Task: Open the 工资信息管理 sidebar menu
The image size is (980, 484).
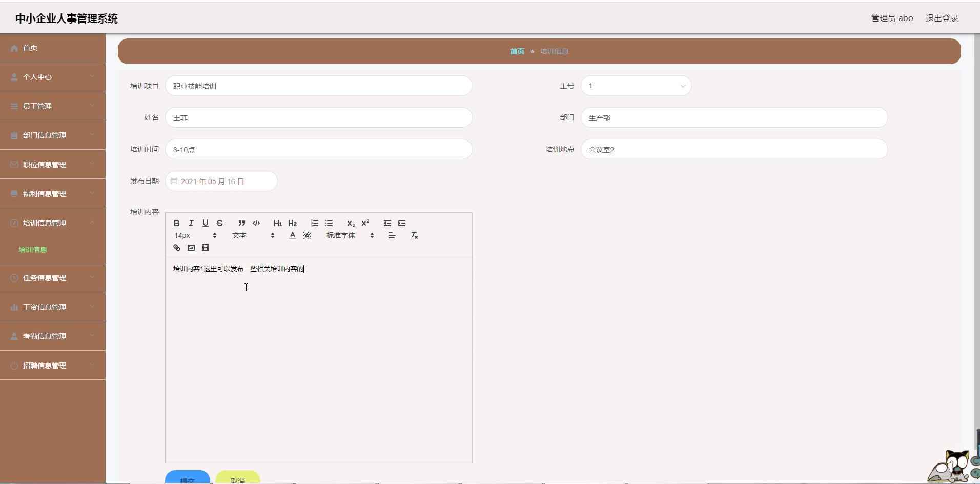Action: click(x=53, y=307)
